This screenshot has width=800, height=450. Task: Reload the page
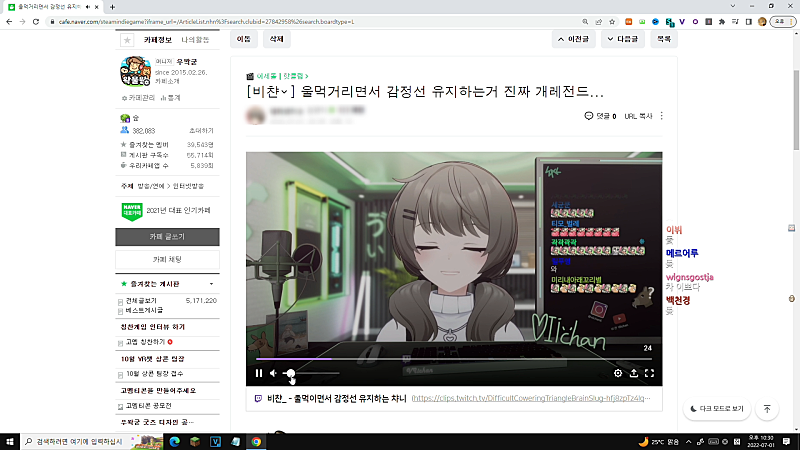(36, 21)
